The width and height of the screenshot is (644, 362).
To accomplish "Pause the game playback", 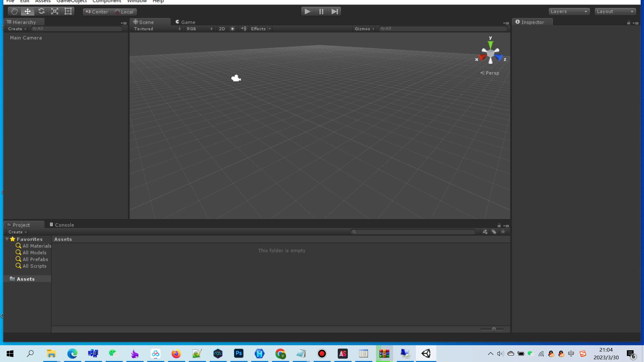I will 321,11.
